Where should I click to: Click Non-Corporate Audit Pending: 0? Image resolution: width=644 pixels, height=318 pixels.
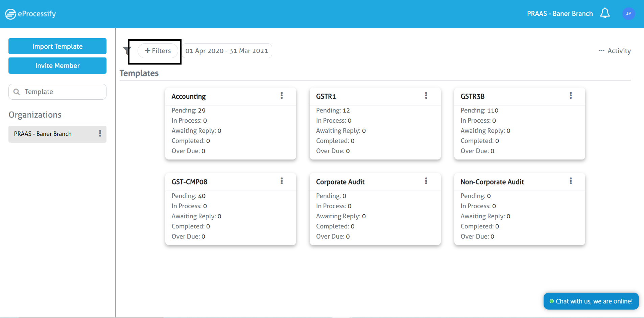476,196
